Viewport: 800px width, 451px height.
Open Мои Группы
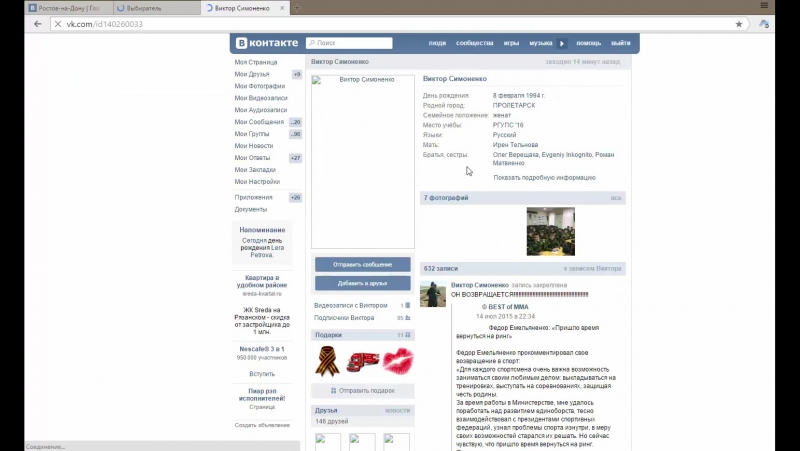[252, 134]
